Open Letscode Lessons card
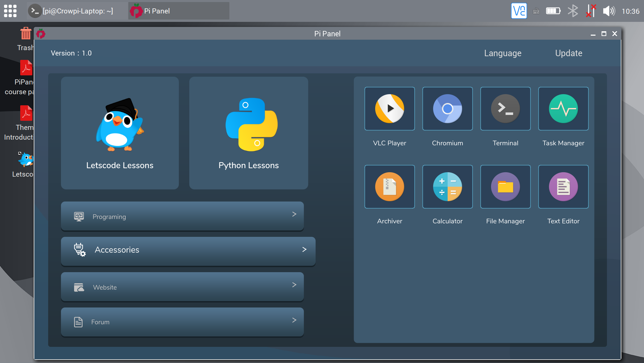644x363 pixels. pyautogui.click(x=120, y=133)
